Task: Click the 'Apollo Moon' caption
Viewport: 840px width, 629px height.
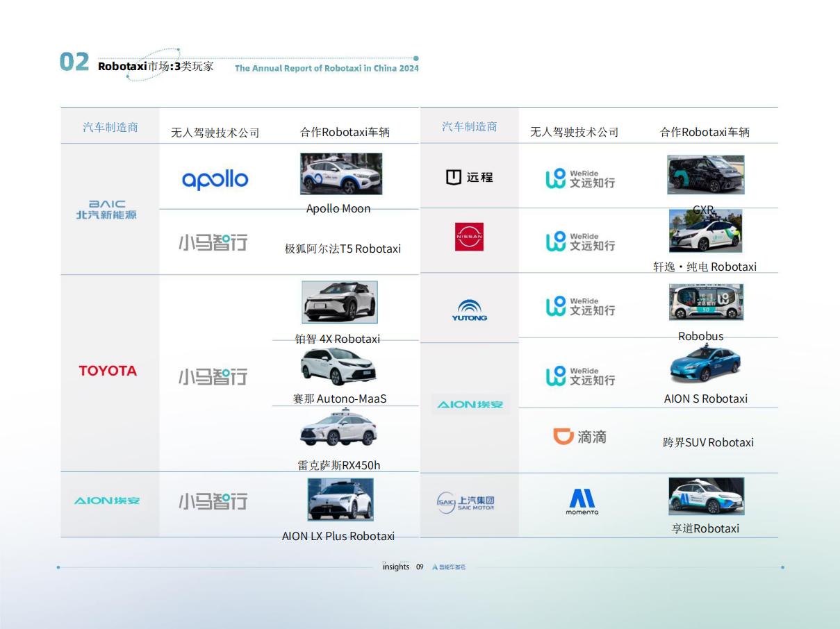Action: [338, 208]
